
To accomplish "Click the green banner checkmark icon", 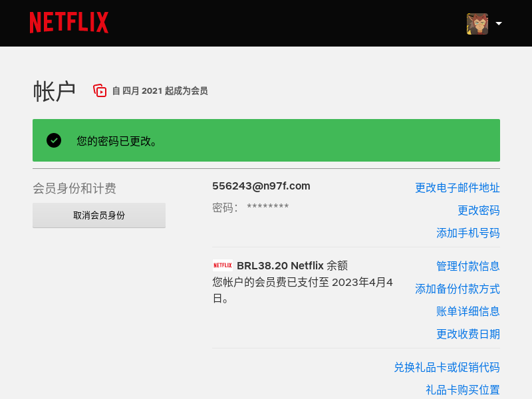I will [54, 140].
